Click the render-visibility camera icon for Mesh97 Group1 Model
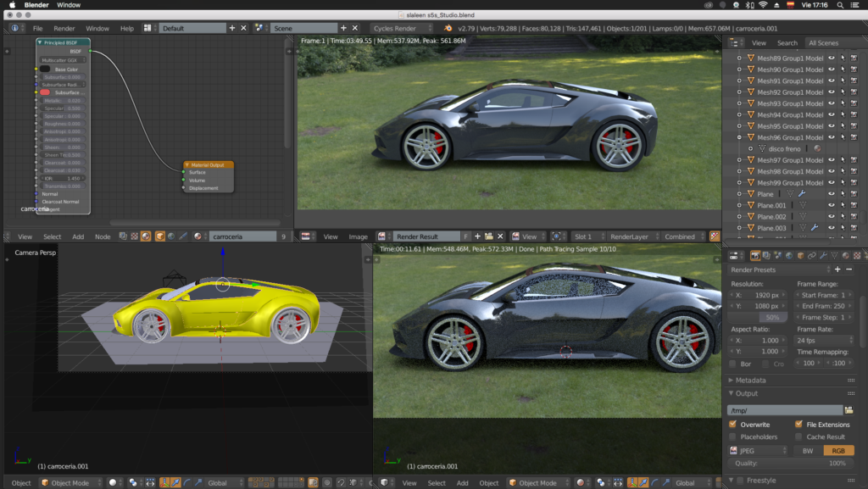 pyautogui.click(x=854, y=159)
